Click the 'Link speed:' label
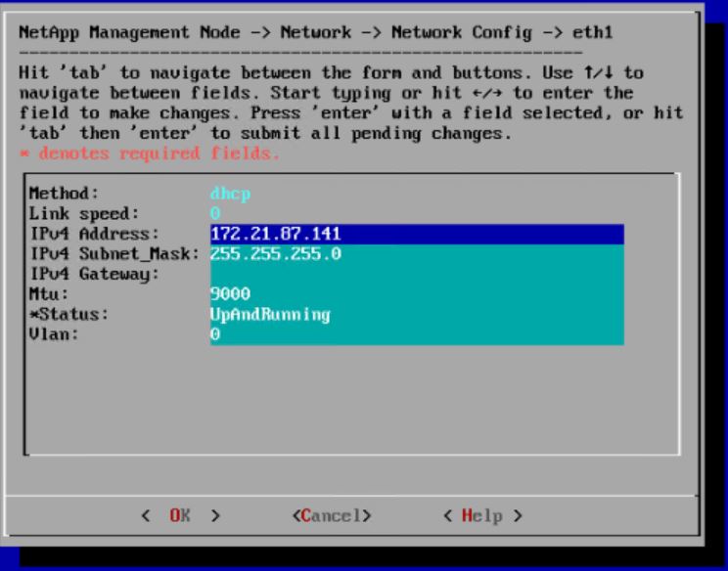 coord(84,213)
